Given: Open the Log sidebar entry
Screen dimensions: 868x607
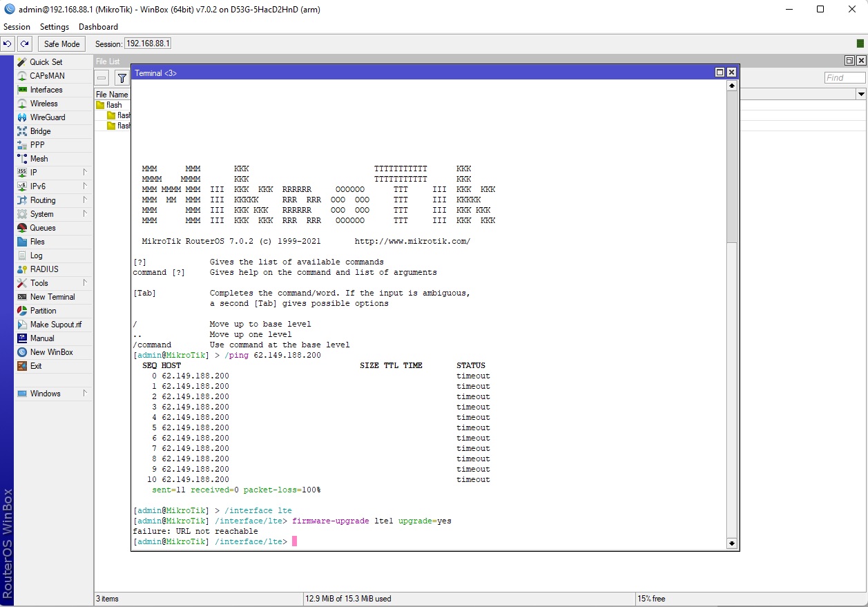Looking at the screenshot, I should 53,256.
